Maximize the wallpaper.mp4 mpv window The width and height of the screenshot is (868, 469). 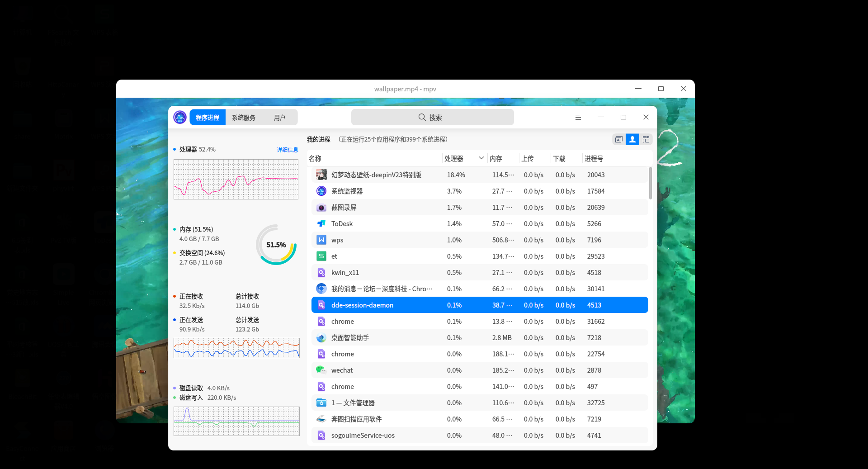[661, 89]
